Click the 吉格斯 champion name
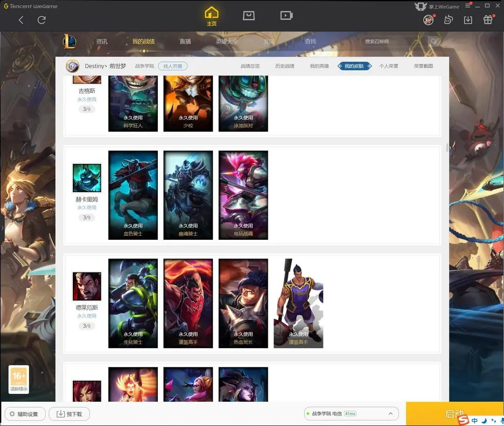This screenshot has width=504, height=426. [87, 91]
